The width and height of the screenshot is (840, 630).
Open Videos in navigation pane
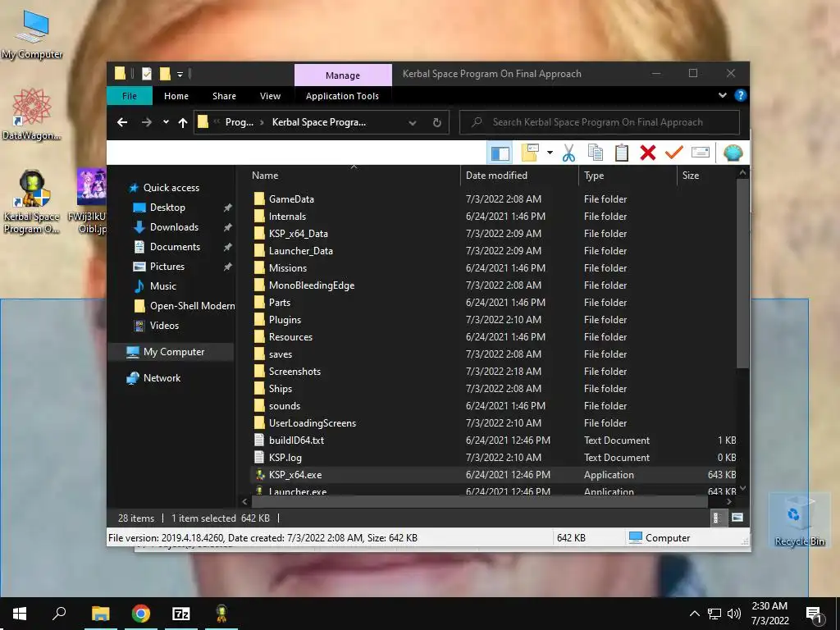[164, 326]
